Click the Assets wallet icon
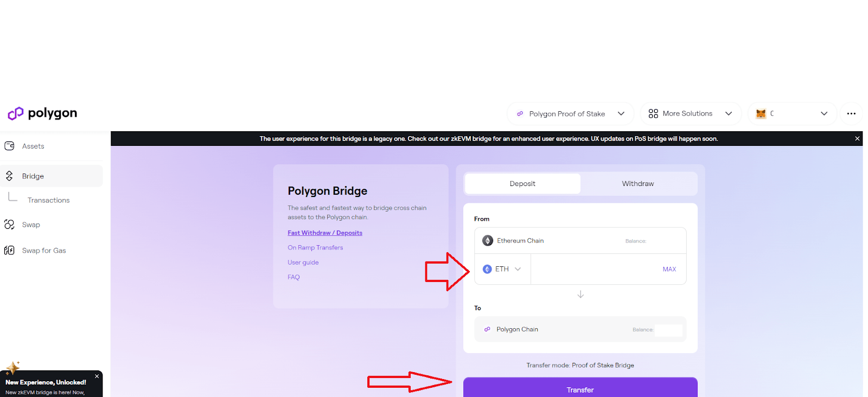The image size is (868, 397). coord(9,146)
